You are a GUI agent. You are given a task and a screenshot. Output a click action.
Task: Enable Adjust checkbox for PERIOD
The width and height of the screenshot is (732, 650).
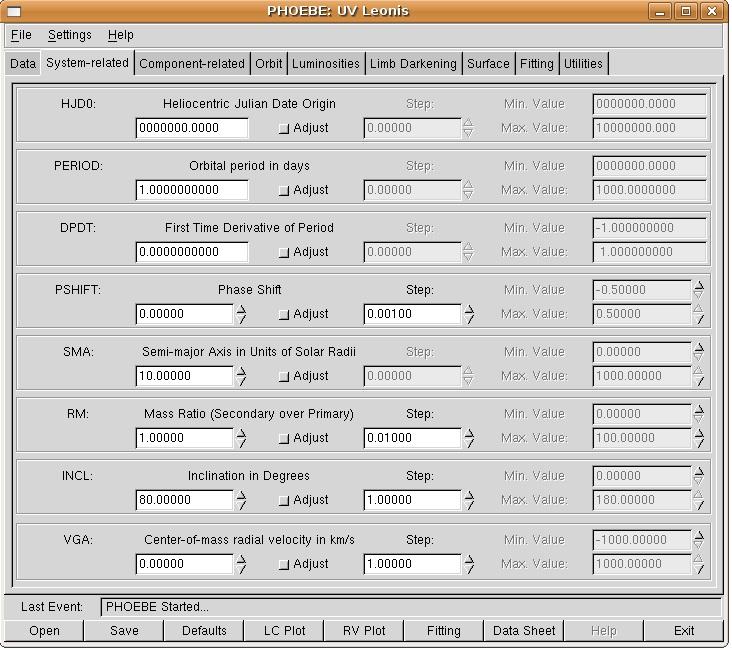click(x=284, y=191)
